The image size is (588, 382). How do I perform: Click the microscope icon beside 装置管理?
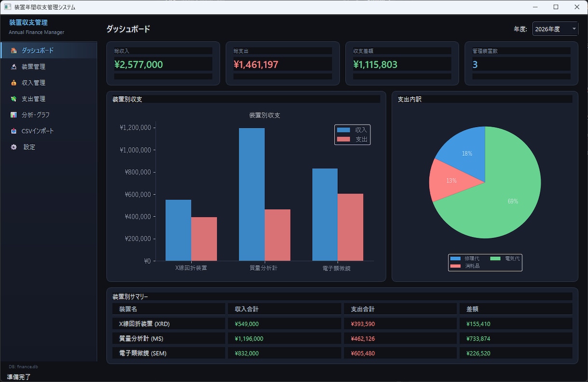[14, 67]
